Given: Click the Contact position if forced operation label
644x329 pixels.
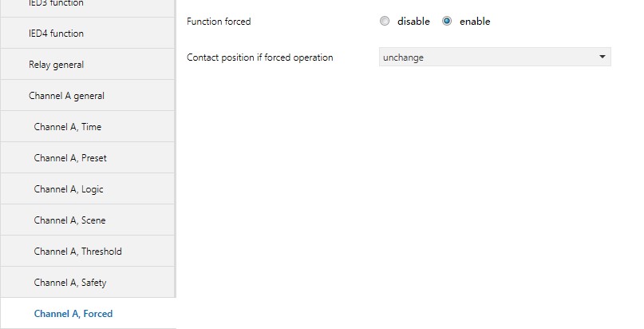Looking at the screenshot, I should click(260, 57).
